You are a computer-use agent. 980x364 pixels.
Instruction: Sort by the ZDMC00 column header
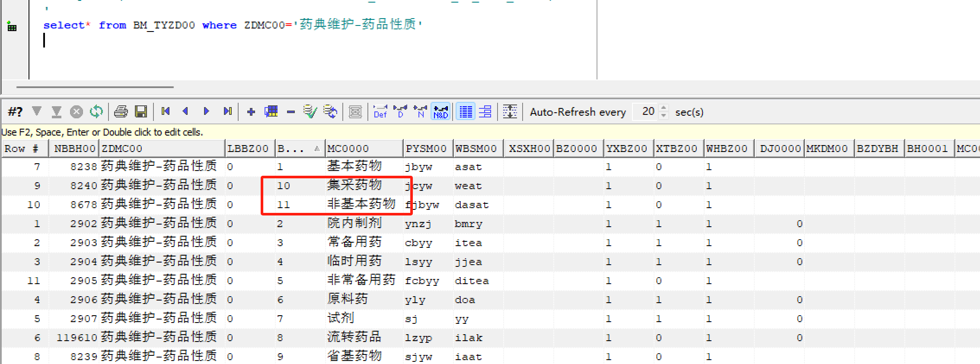(163, 149)
